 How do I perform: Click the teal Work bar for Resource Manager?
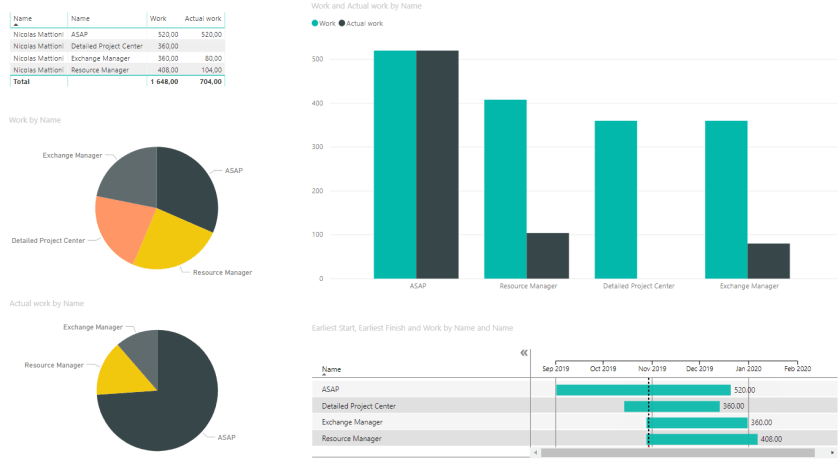505,190
